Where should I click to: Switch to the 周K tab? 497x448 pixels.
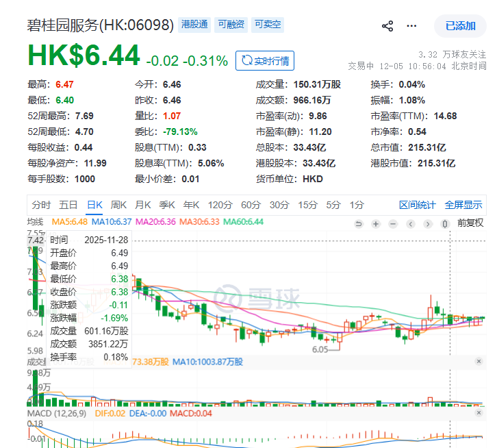point(118,205)
